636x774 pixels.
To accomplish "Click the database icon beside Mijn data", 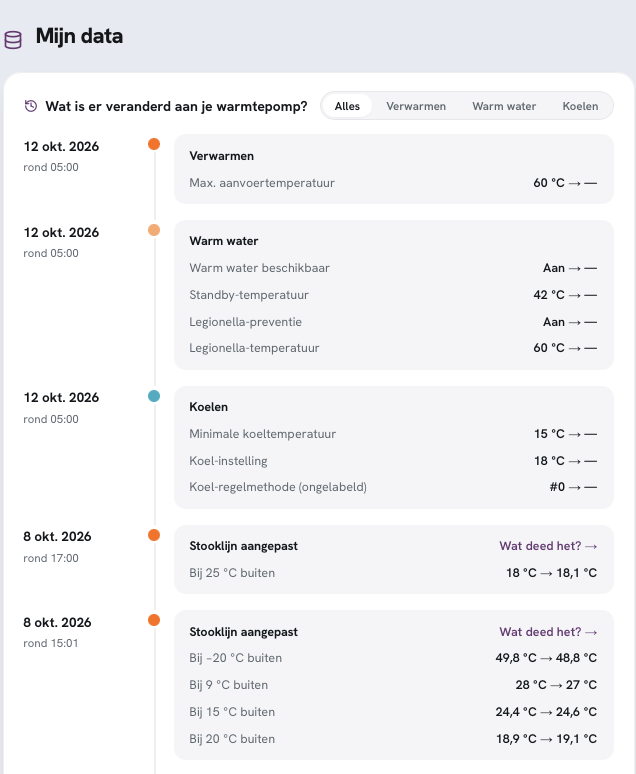I will [13, 40].
